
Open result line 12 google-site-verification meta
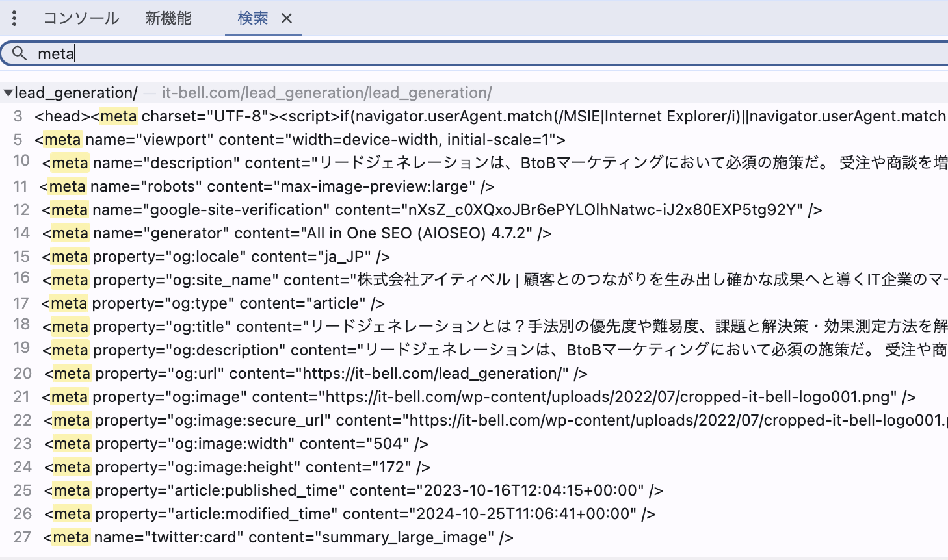click(474, 210)
